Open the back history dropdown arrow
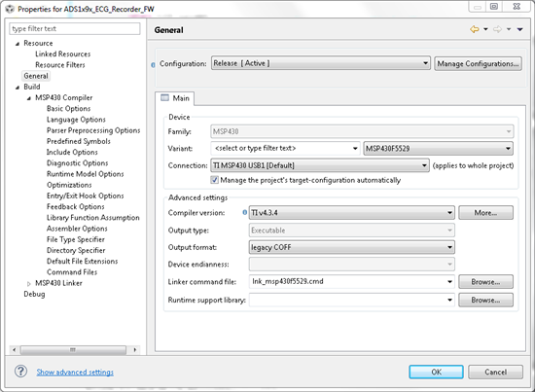 485,29
